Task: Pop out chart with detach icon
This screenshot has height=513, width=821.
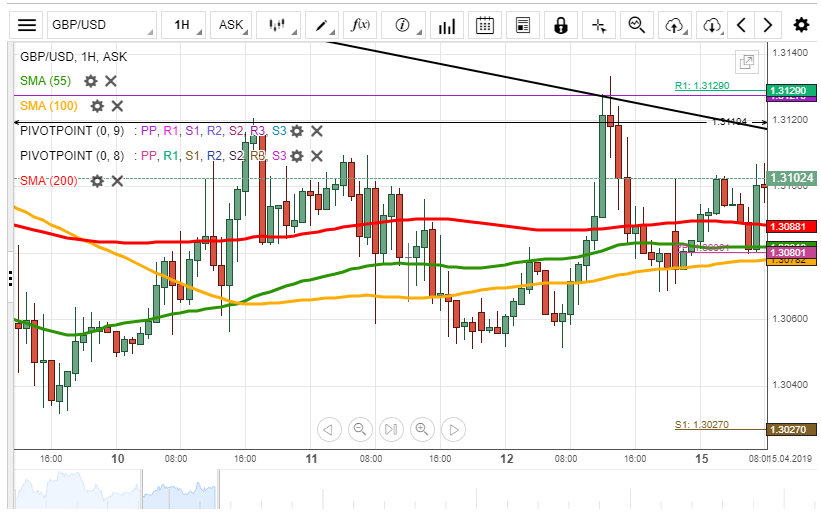Action: (x=746, y=62)
